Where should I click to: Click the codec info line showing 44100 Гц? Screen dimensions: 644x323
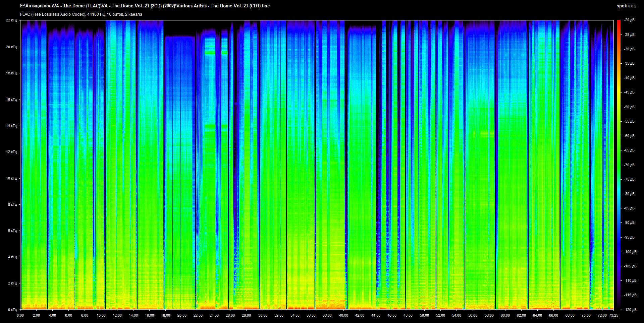[81, 14]
